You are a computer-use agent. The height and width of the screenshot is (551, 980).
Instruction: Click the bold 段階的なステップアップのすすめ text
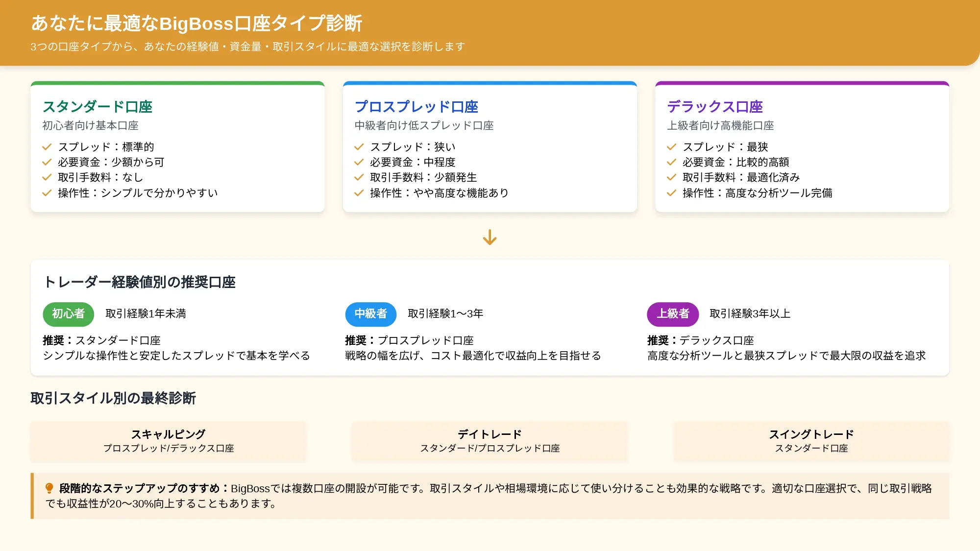click(x=144, y=488)
